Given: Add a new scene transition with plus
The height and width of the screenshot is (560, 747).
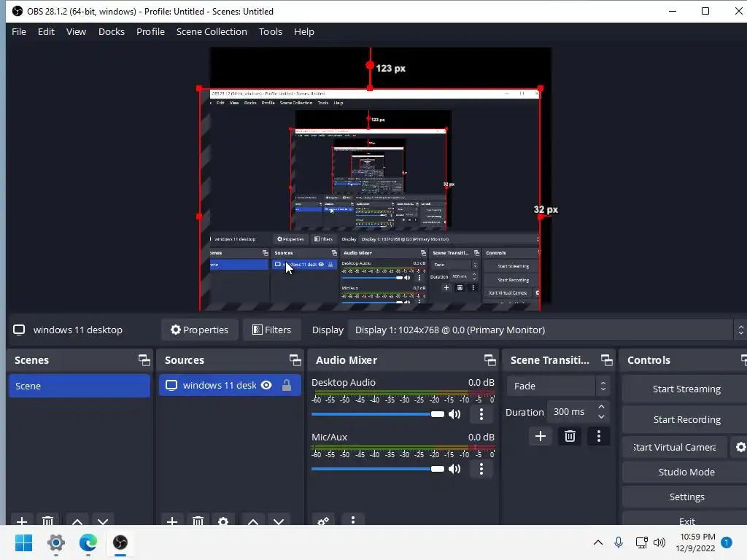Looking at the screenshot, I should pyautogui.click(x=541, y=436).
